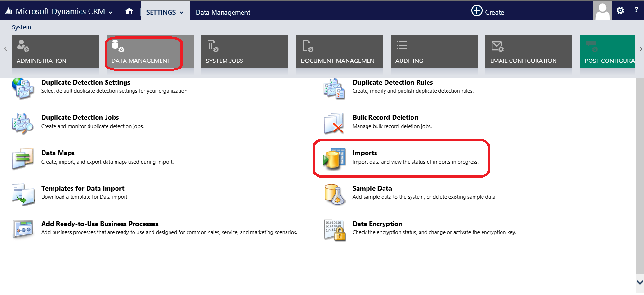The image size is (644, 295).
Task: Open the Duplicate Detection Rules link
Action: click(x=393, y=82)
